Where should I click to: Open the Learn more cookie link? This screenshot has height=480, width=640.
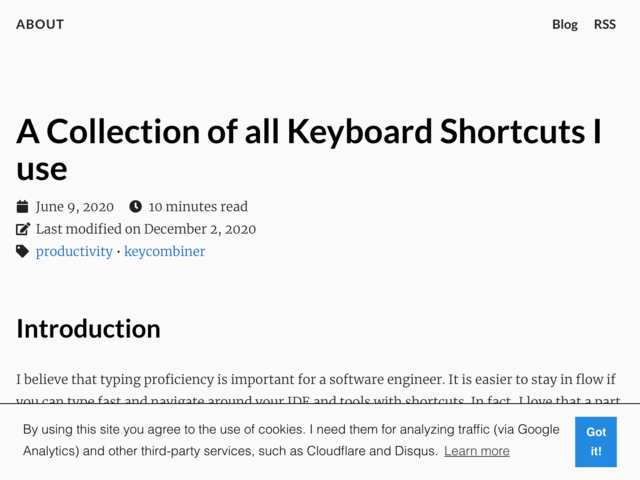(x=477, y=451)
